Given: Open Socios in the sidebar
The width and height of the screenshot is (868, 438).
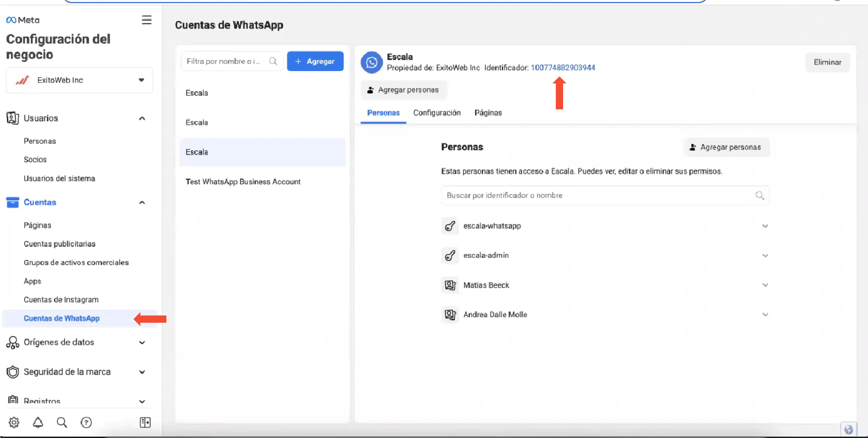Looking at the screenshot, I should (x=35, y=159).
